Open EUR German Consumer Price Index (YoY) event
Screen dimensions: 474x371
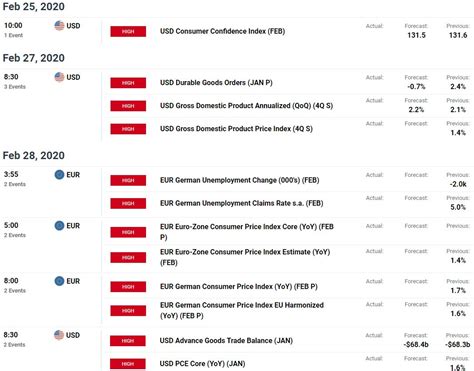click(239, 287)
